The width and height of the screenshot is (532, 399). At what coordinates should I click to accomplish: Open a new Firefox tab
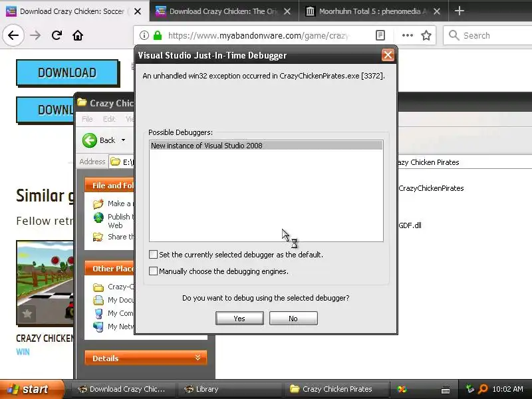point(460,11)
